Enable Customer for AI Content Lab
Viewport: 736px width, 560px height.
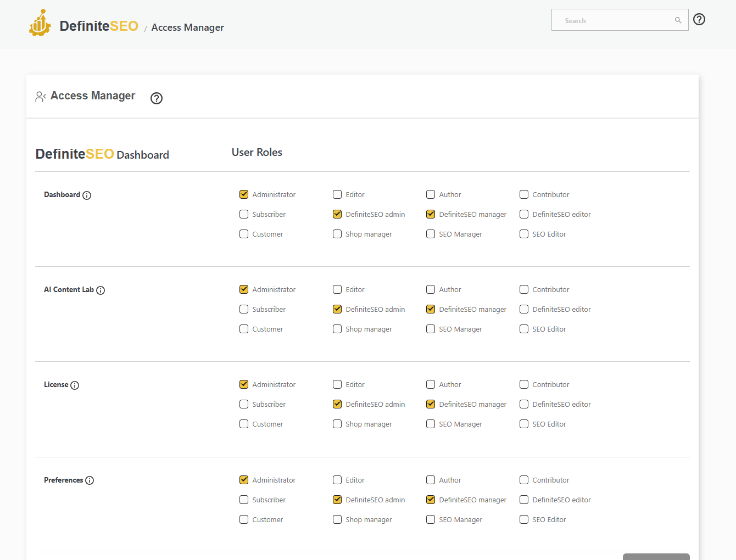[244, 329]
